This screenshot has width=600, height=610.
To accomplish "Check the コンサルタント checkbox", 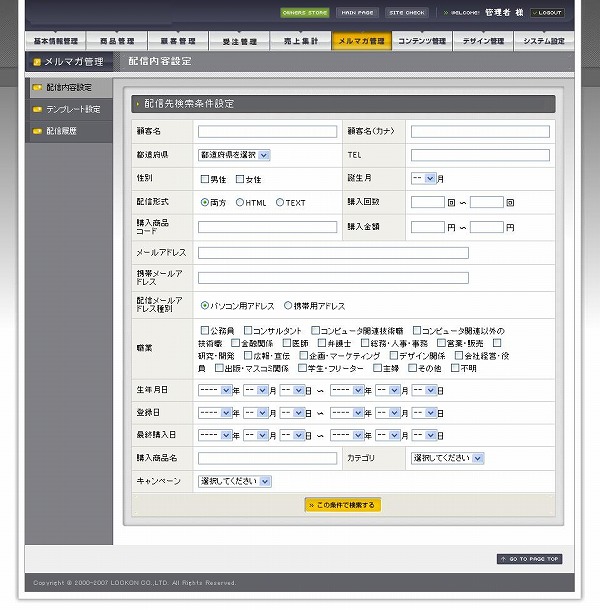I will click(x=247, y=330).
